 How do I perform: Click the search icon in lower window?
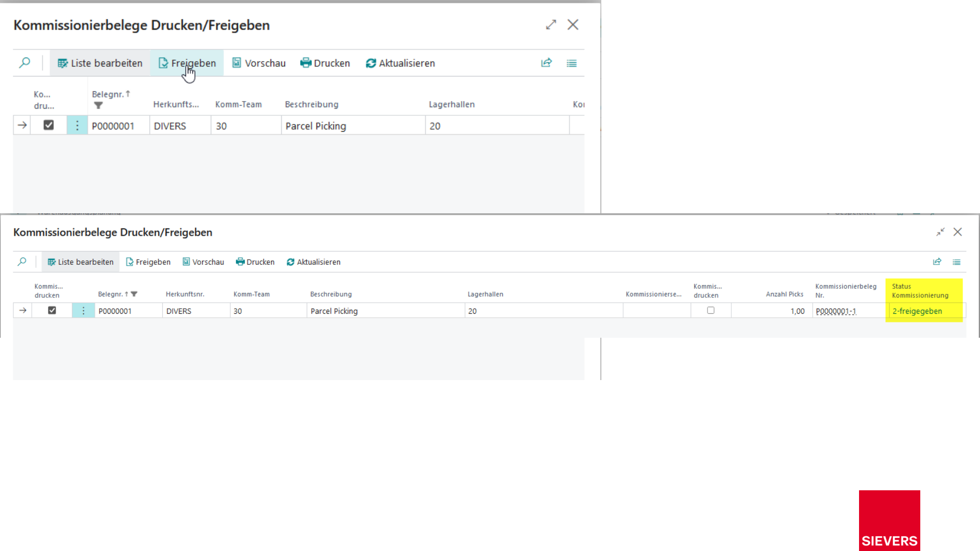pos(22,262)
